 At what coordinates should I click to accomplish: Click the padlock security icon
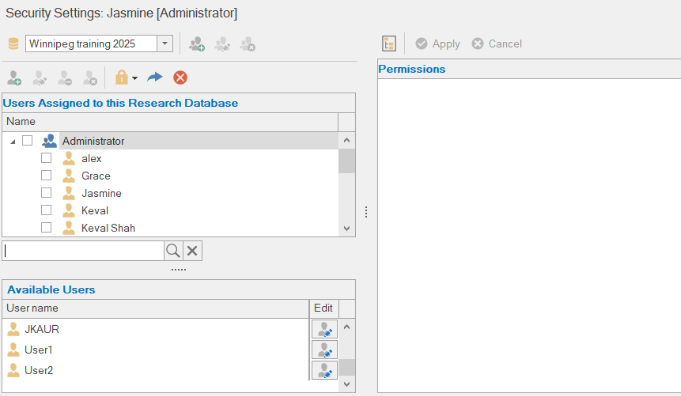(x=121, y=77)
